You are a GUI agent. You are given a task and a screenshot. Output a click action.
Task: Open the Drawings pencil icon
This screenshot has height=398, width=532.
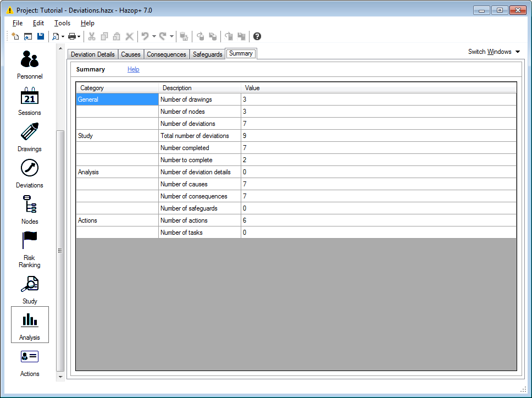(x=30, y=132)
